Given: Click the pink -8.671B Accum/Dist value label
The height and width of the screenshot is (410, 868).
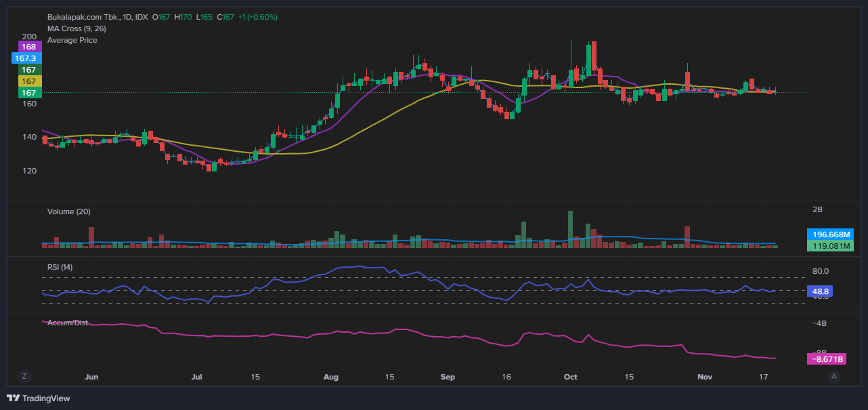Looking at the screenshot, I should coord(826,358).
